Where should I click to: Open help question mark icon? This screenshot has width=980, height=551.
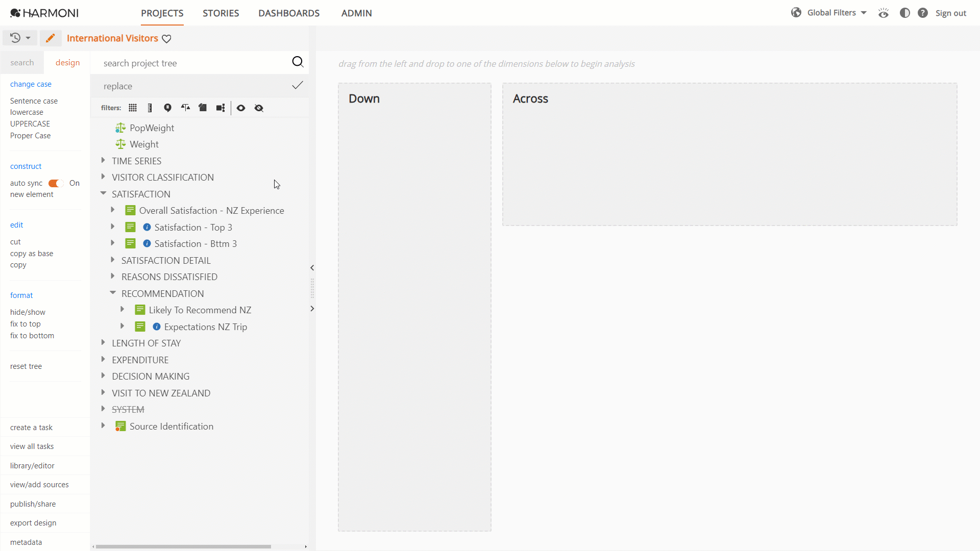(x=923, y=13)
